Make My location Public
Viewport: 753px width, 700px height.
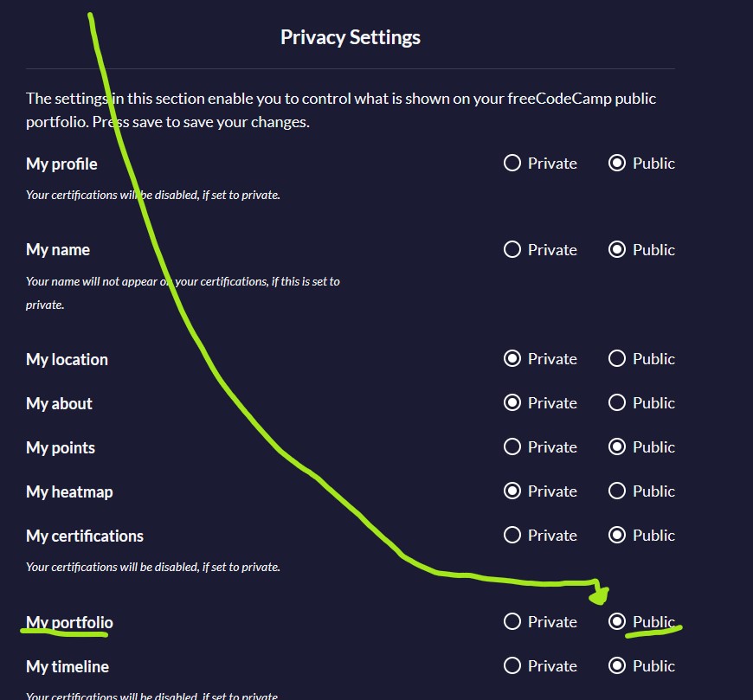click(x=616, y=358)
